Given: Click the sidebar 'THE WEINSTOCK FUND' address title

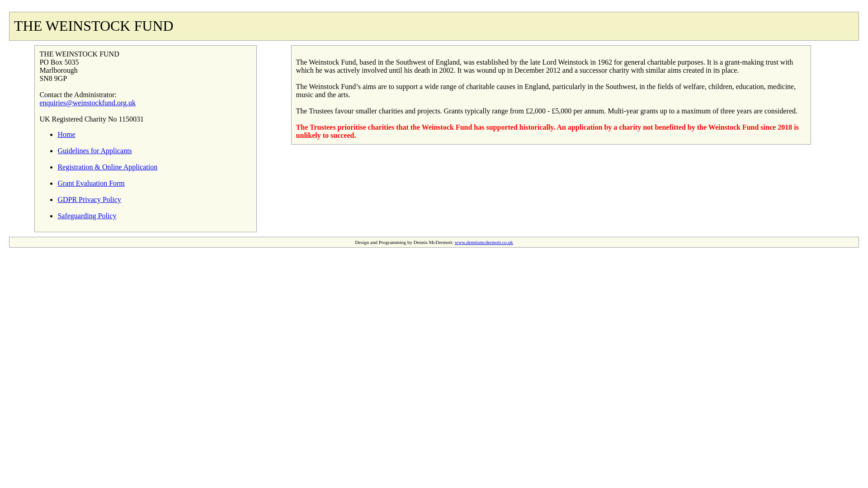Looking at the screenshot, I should click(x=79, y=54).
